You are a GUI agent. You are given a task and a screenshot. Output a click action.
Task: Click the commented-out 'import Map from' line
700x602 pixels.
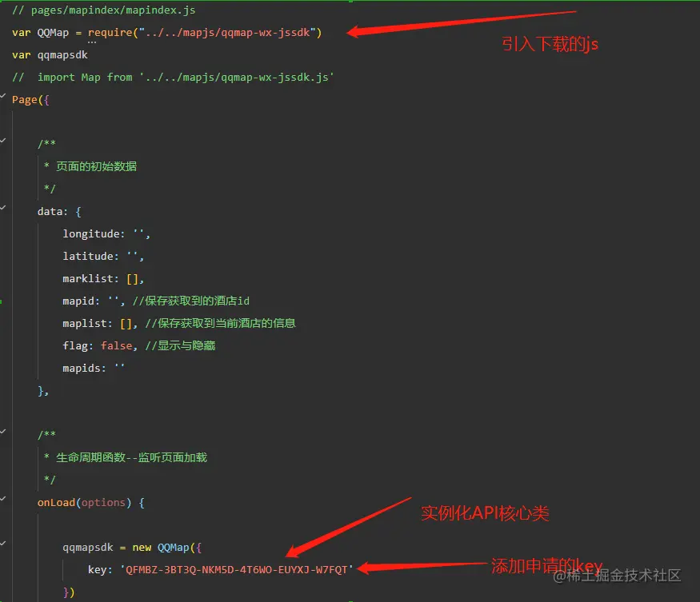pyautogui.click(x=173, y=78)
